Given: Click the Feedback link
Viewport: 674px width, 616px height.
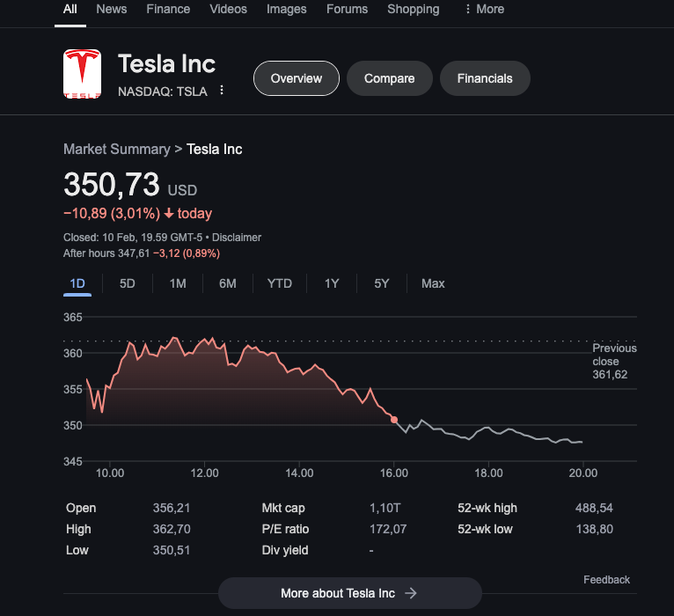Looking at the screenshot, I should click(x=606, y=579).
